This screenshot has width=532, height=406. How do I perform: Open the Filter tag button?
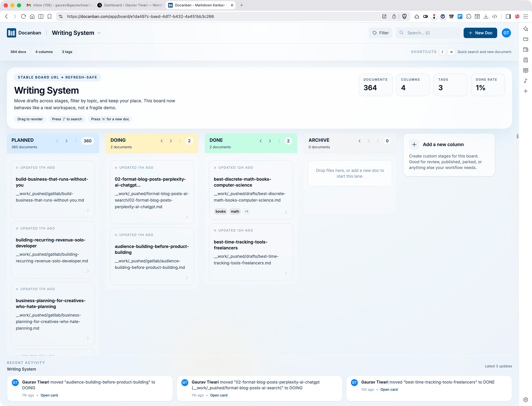[x=380, y=33]
